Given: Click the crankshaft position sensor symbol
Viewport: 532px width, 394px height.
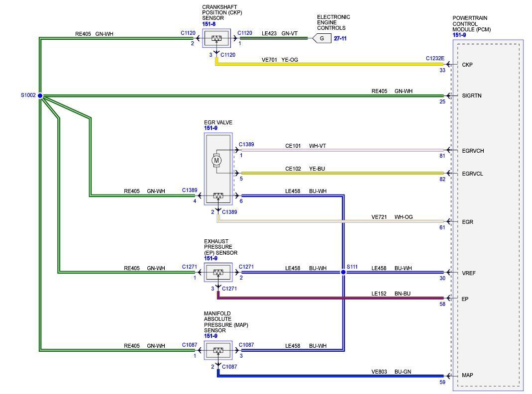Looking at the screenshot, I should [x=217, y=38].
